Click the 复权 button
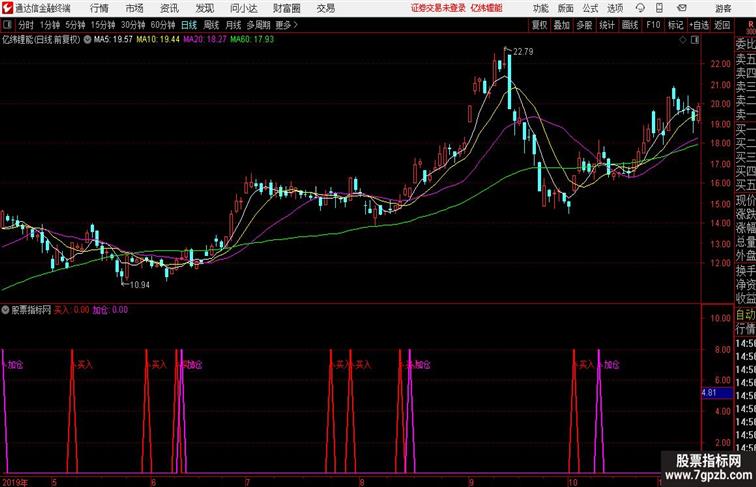The image size is (756, 487). click(539, 25)
